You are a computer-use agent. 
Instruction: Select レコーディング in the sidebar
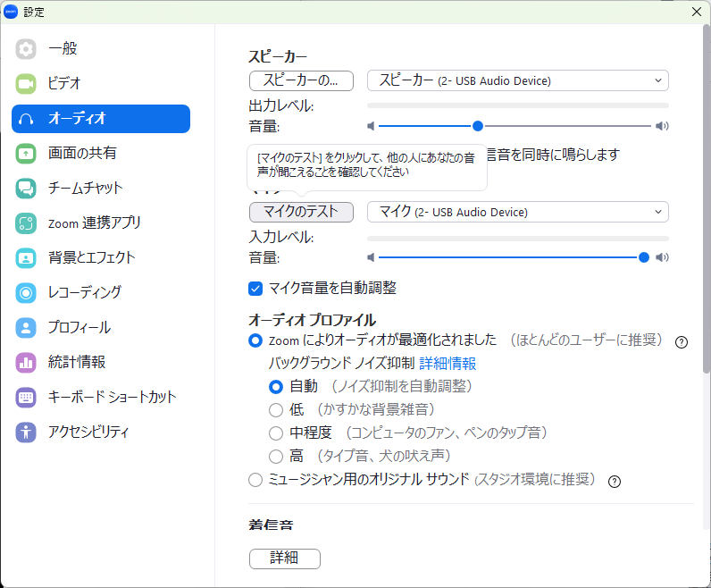(x=101, y=292)
